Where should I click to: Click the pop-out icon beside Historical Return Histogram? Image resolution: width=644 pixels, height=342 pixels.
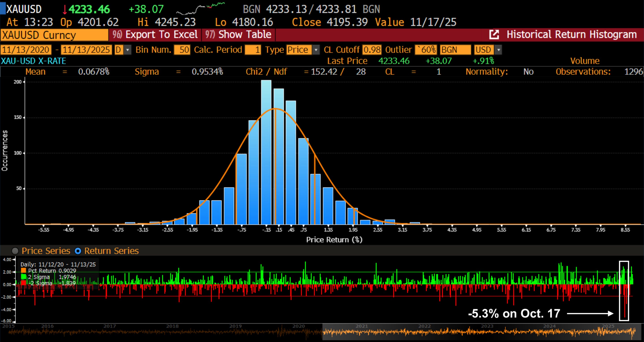(494, 34)
